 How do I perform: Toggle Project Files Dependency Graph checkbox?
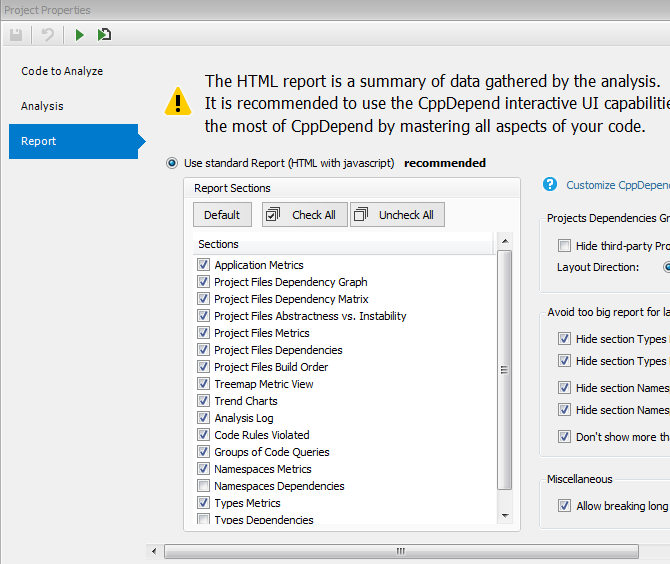tap(203, 282)
